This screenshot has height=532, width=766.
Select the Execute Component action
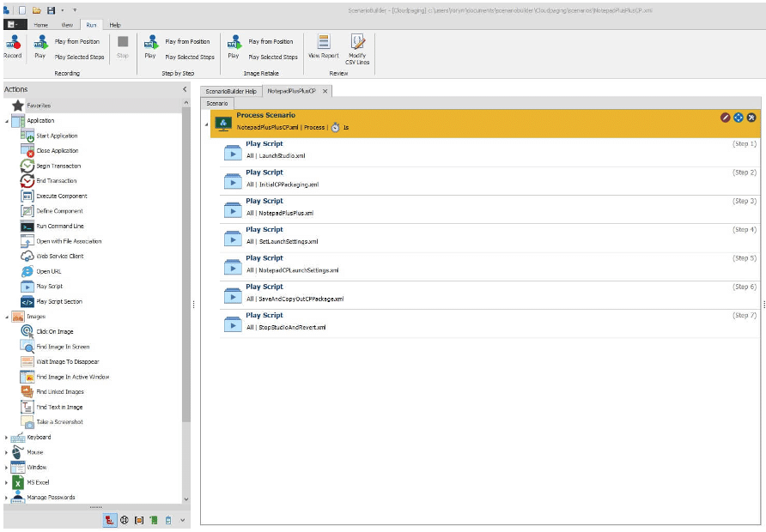tap(54, 196)
